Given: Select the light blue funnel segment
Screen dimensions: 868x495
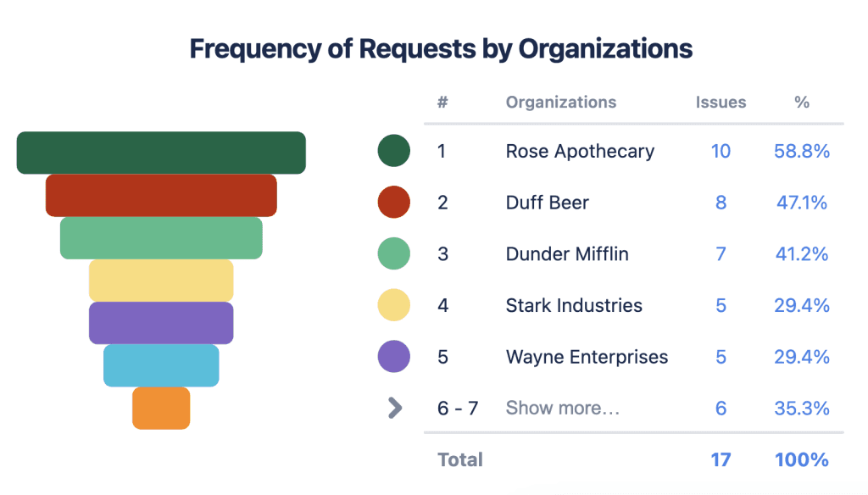Looking at the screenshot, I should pyautogui.click(x=161, y=365).
